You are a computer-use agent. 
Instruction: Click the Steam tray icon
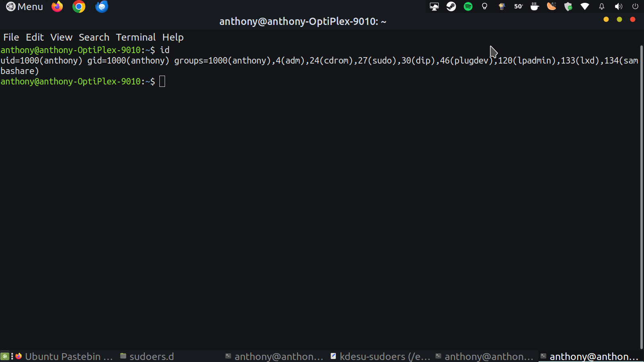(x=451, y=6)
